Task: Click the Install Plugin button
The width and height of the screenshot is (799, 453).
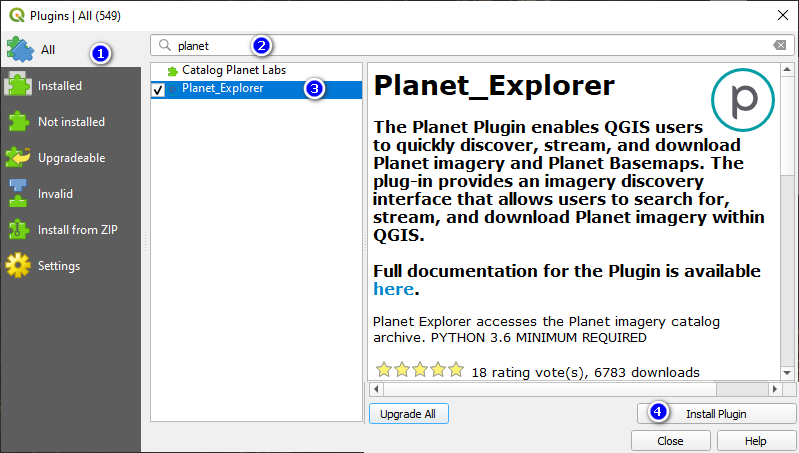Action: pyautogui.click(x=716, y=414)
